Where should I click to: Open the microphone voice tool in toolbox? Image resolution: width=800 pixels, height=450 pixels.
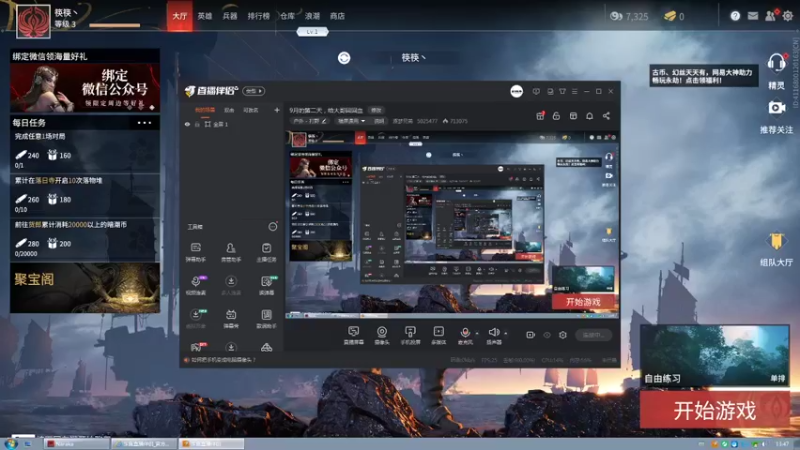pos(196,285)
